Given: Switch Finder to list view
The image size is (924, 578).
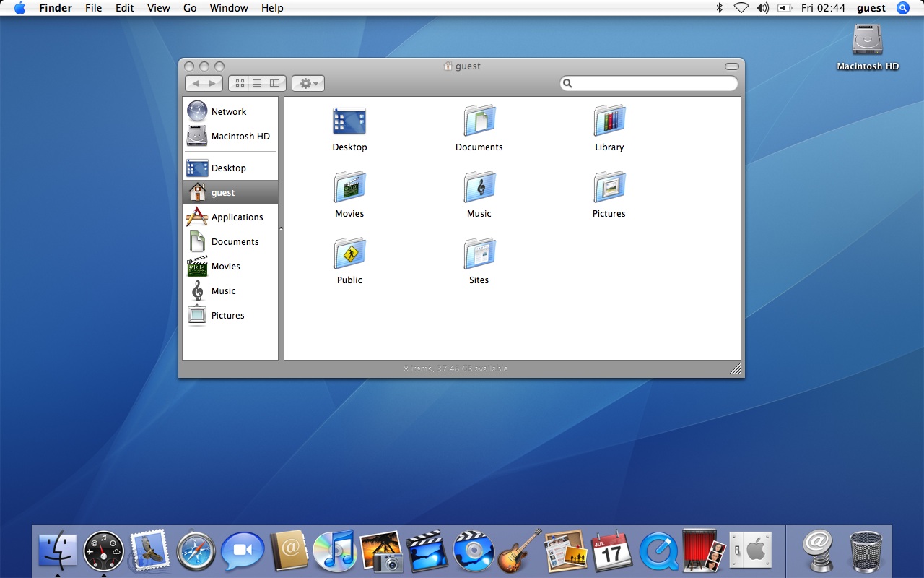Looking at the screenshot, I should point(257,84).
